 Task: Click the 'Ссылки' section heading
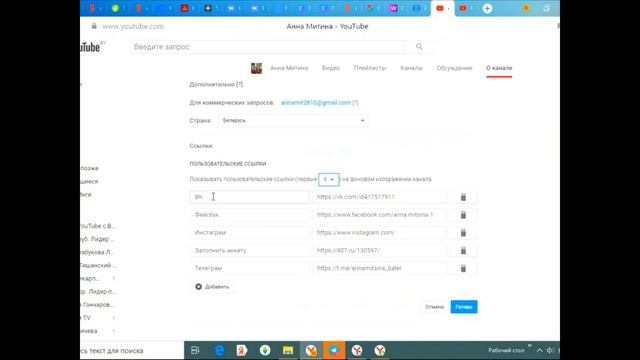(x=200, y=146)
